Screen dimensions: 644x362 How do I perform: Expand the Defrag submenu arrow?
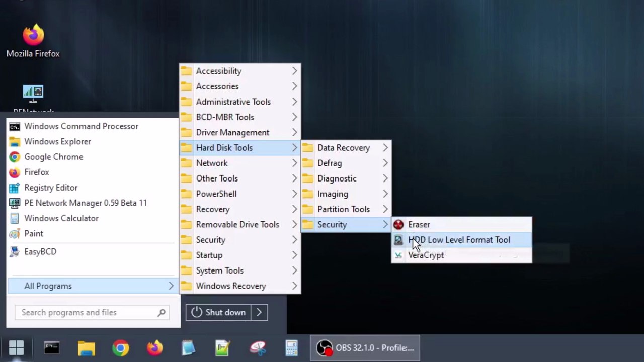pyautogui.click(x=385, y=163)
